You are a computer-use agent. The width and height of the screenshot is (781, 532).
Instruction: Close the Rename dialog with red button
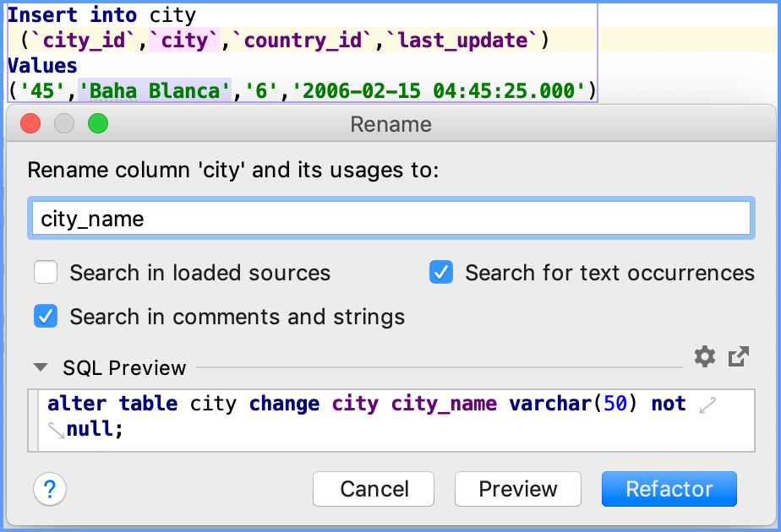[31, 124]
